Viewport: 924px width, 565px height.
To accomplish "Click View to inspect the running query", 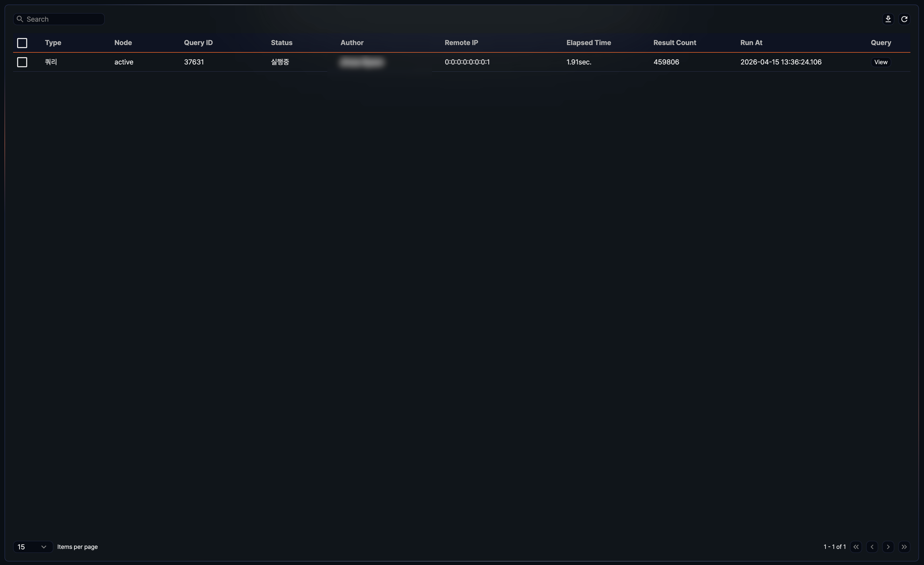I will click(x=881, y=62).
